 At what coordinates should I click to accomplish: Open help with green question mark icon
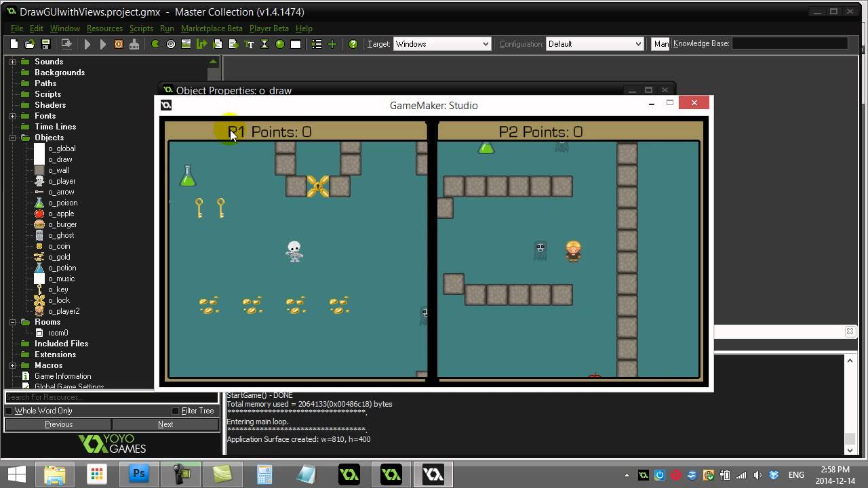pos(353,44)
